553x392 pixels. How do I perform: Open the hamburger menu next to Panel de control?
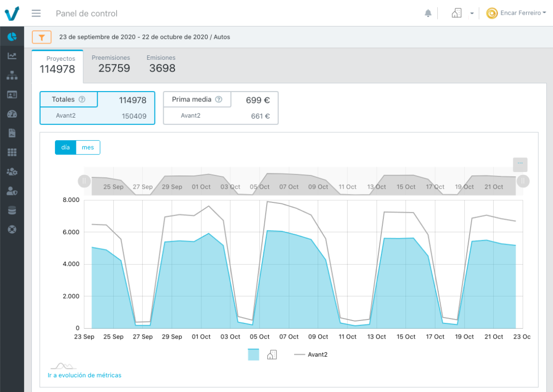pos(36,13)
